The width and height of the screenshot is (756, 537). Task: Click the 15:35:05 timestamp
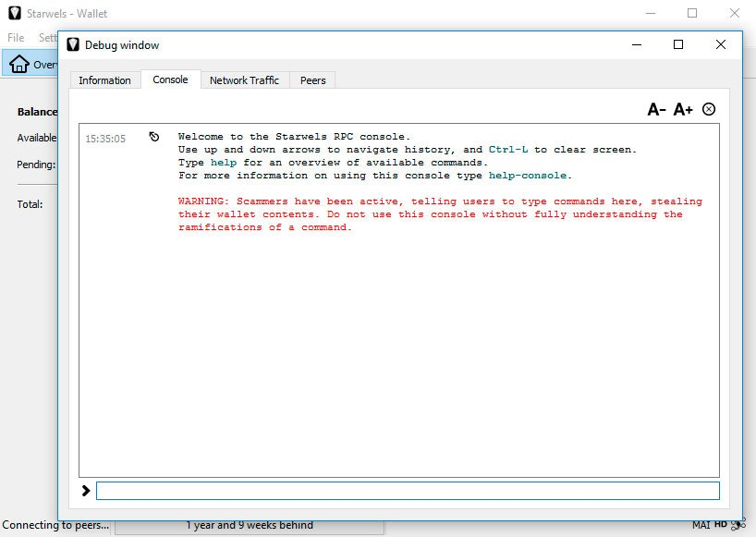coord(105,139)
